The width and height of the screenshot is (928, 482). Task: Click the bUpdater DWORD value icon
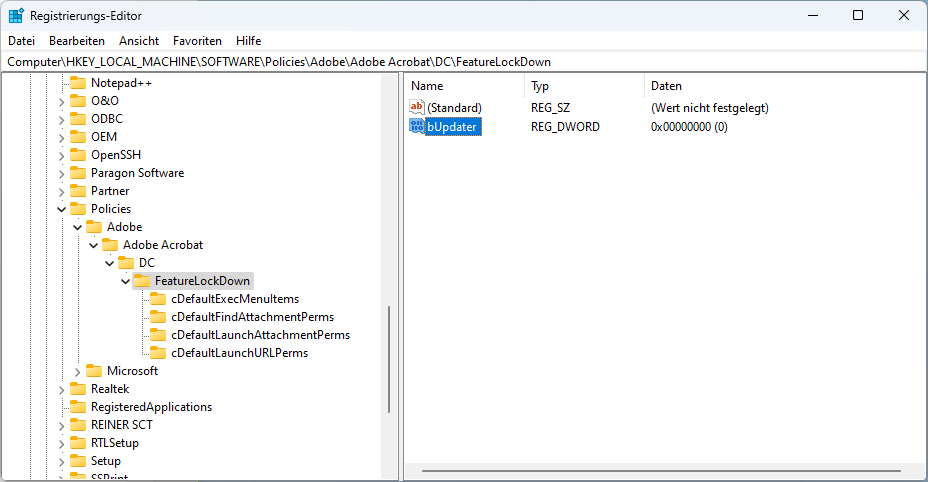[x=417, y=127]
